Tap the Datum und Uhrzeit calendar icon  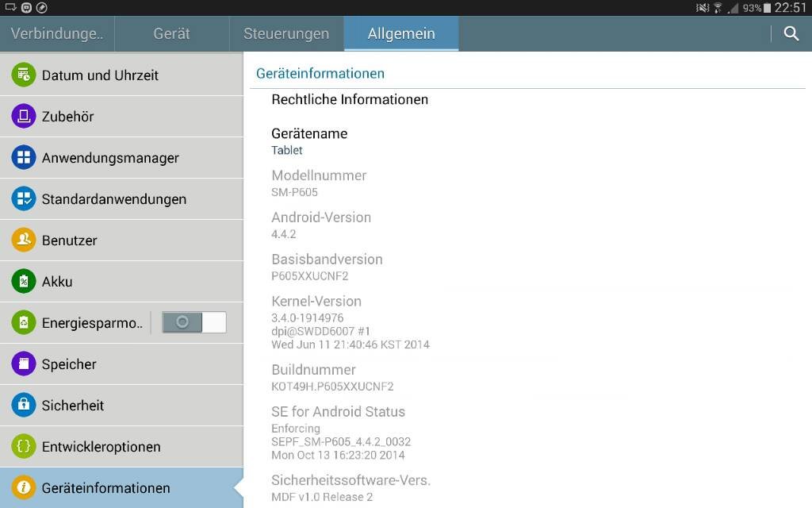(24, 75)
